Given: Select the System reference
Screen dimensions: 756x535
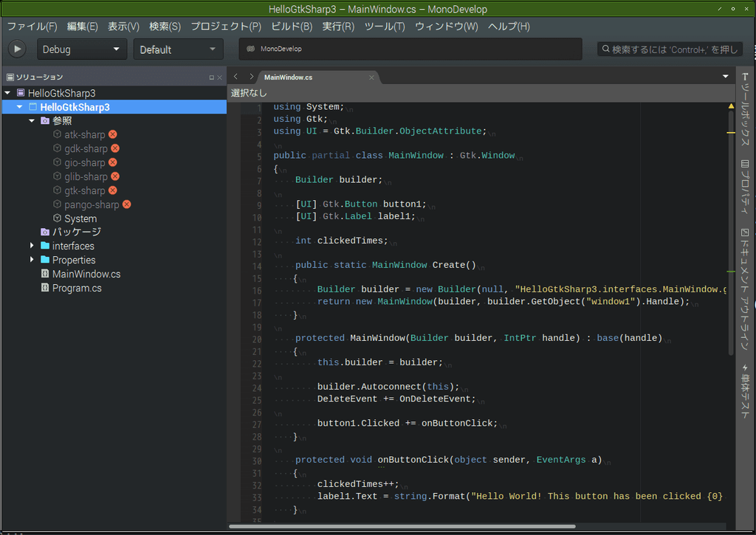Looking at the screenshot, I should point(80,218).
